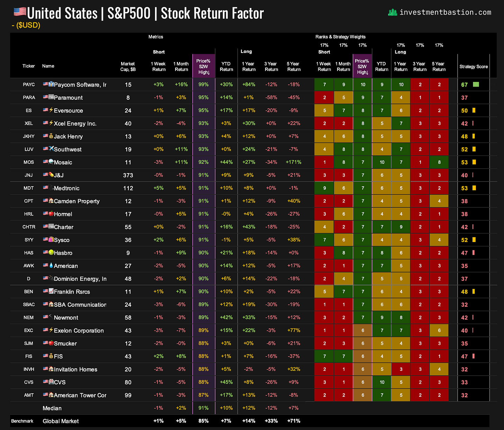Click the Metrics section heading
The image size is (504, 430).
pyautogui.click(x=156, y=37)
